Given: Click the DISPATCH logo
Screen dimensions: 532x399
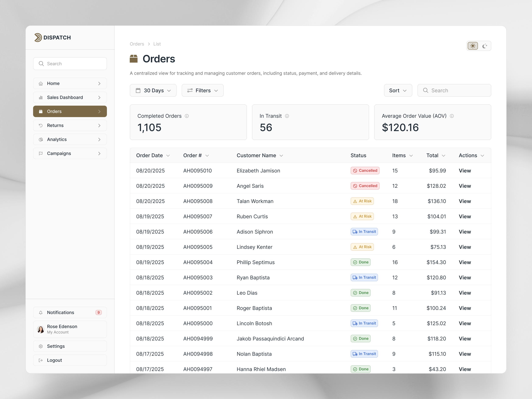Looking at the screenshot, I should (53, 38).
